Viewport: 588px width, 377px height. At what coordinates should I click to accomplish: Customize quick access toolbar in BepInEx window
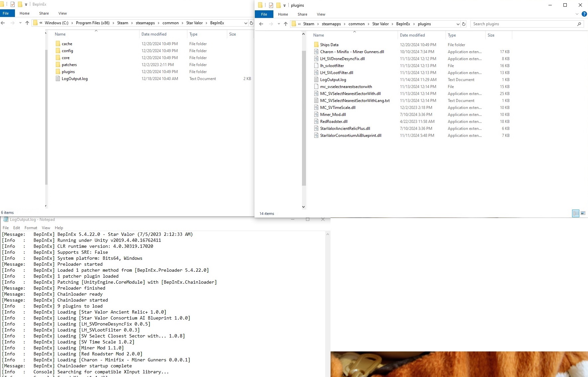click(26, 4)
